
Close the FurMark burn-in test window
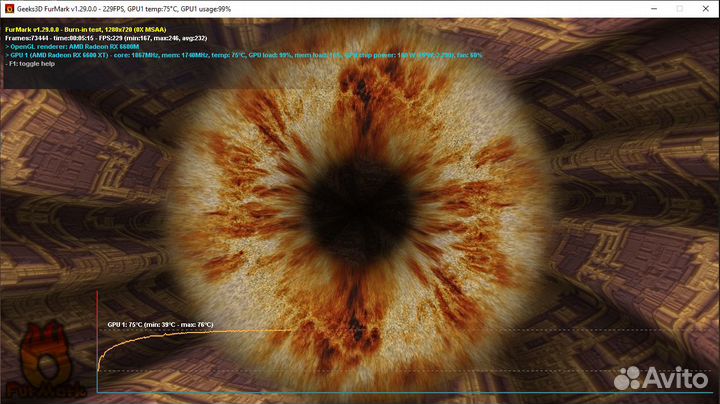706,9
